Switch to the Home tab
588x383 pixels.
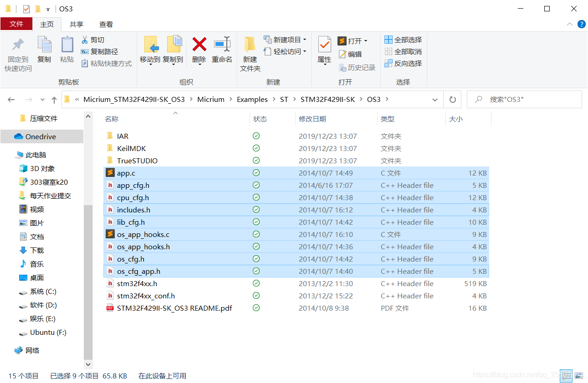tap(47, 24)
